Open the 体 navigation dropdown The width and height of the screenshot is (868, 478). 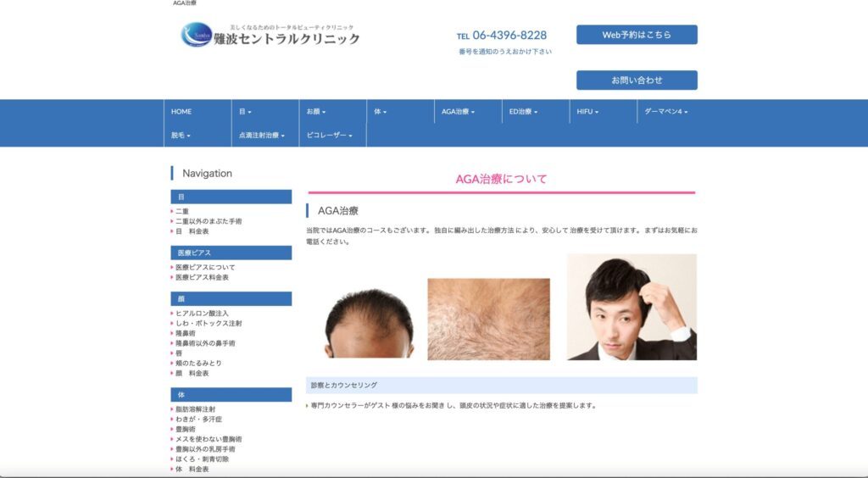click(381, 112)
